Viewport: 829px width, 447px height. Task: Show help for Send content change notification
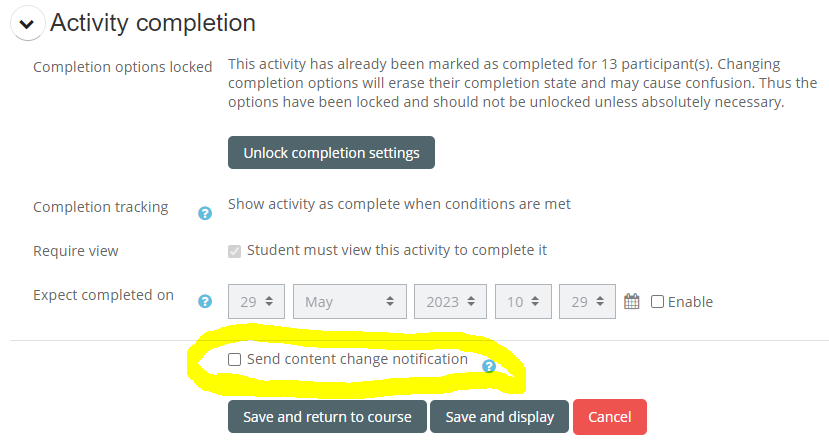pyautogui.click(x=489, y=367)
